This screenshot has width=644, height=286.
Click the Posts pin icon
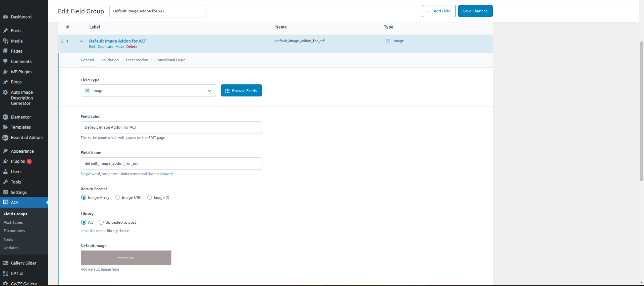[5, 30]
